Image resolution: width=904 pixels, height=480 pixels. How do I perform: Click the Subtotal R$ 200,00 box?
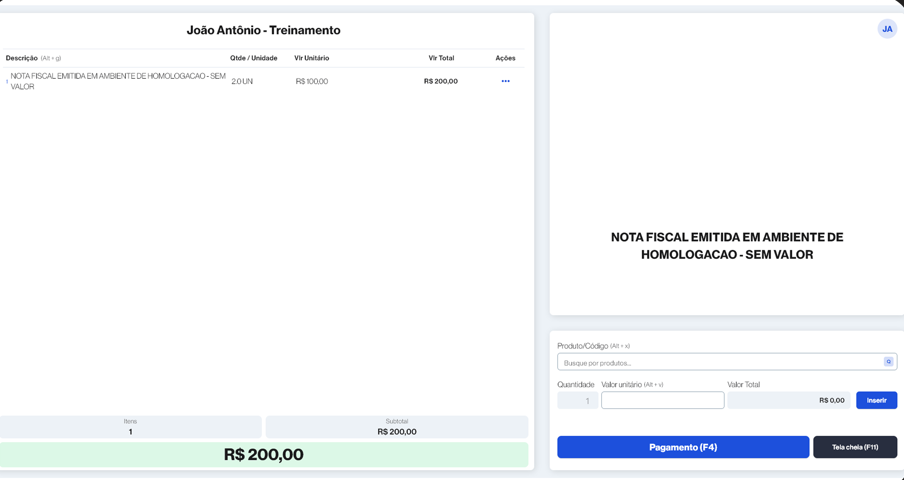[x=397, y=427]
